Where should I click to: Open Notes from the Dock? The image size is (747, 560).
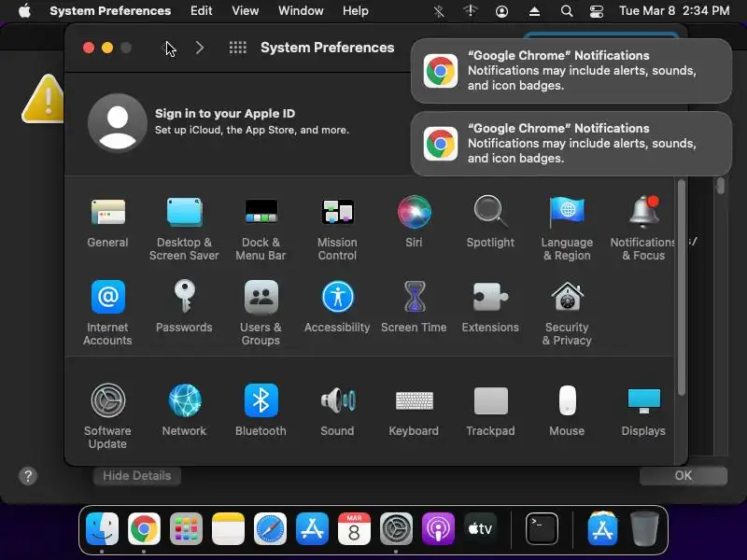click(x=228, y=528)
